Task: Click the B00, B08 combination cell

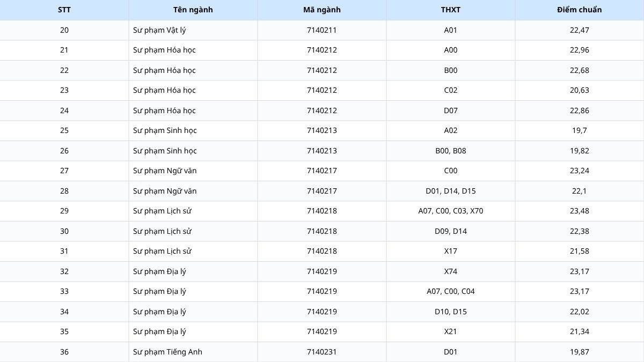Action: point(451,151)
